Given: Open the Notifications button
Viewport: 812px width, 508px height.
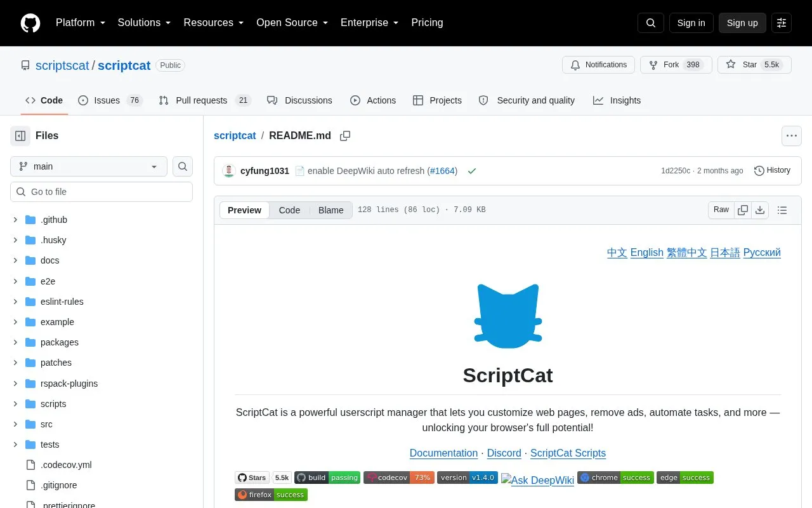Looking at the screenshot, I should 598,65.
